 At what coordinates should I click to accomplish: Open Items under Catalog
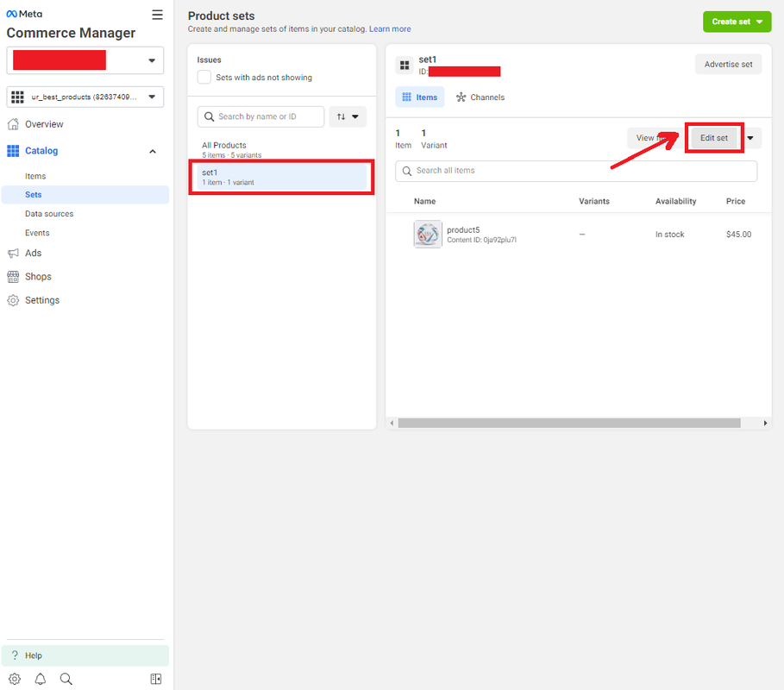35,176
